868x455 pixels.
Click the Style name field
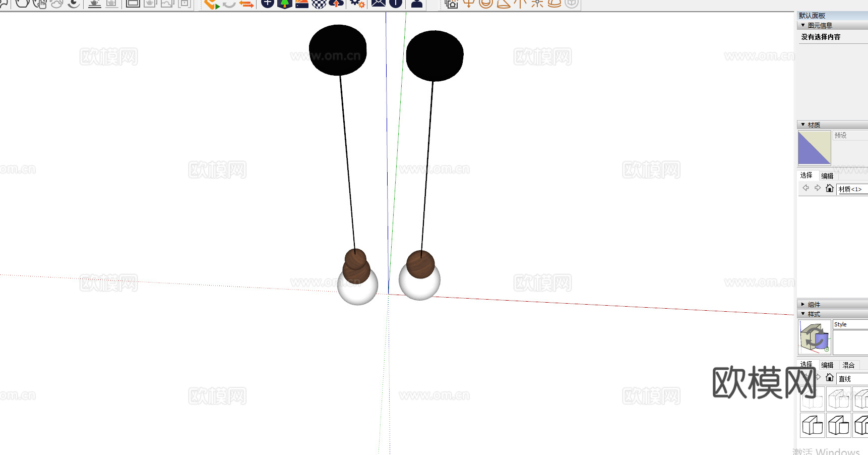pyautogui.click(x=850, y=324)
